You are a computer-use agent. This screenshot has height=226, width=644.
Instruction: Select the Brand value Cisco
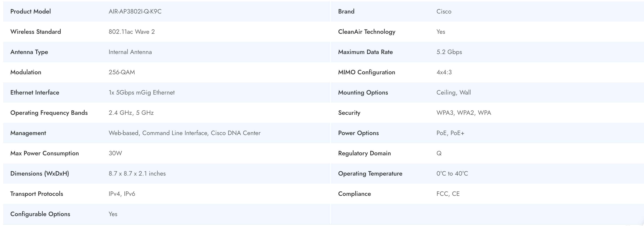pyautogui.click(x=444, y=11)
